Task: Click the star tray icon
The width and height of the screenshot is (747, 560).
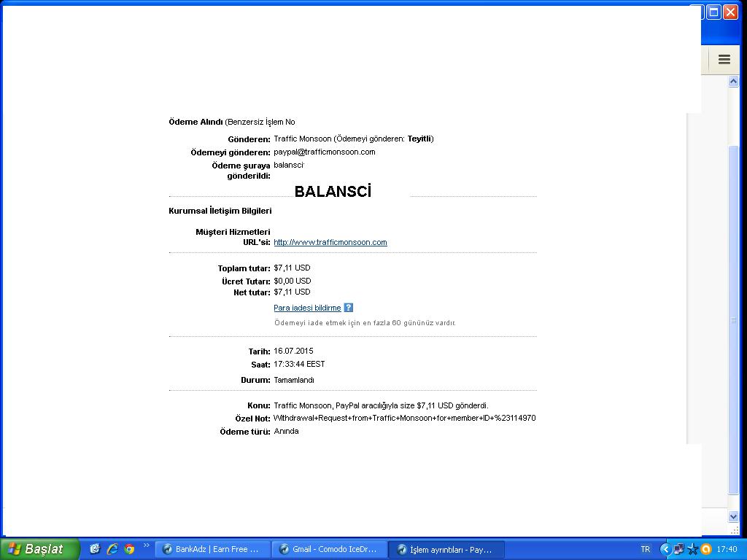Action: pos(693,549)
